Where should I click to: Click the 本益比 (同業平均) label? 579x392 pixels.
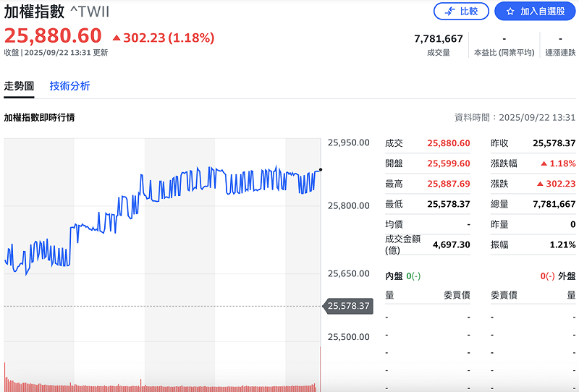pyautogui.click(x=504, y=53)
